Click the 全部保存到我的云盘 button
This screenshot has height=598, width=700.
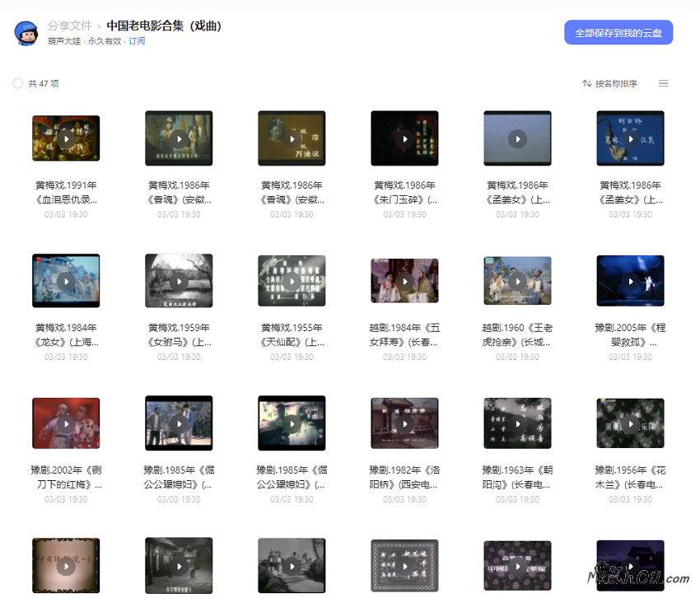tap(617, 32)
